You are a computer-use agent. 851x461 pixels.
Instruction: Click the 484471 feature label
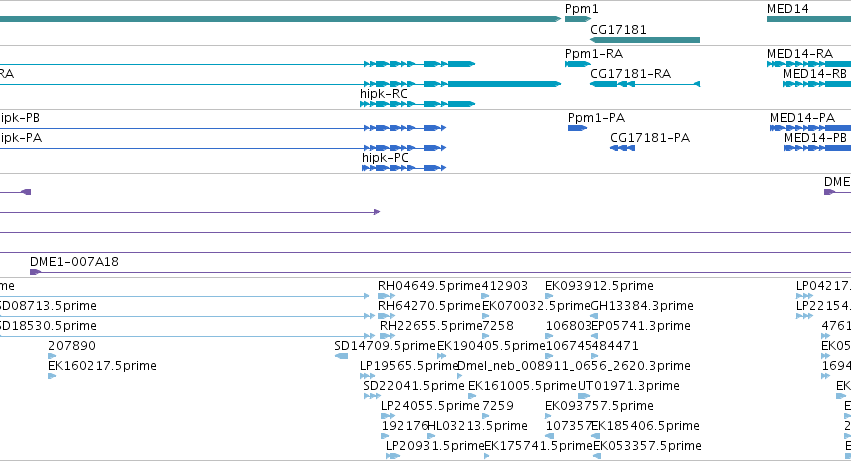pyautogui.click(x=615, y=346)
